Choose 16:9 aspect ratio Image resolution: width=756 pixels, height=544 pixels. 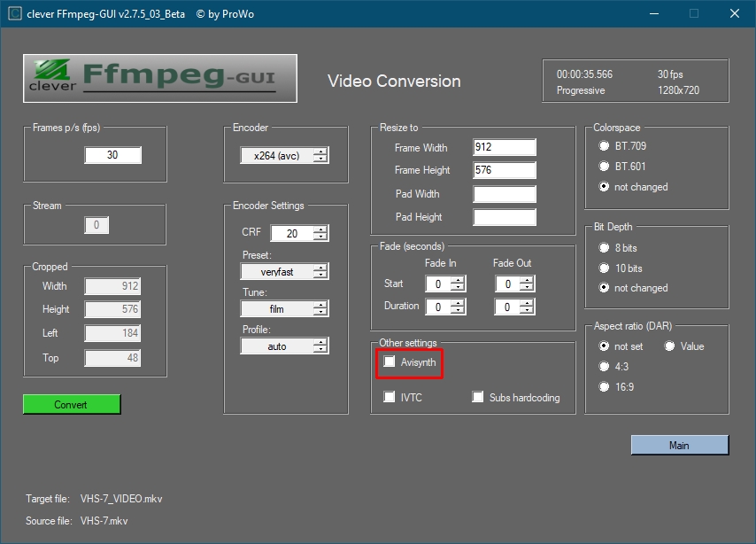[604, 386]
